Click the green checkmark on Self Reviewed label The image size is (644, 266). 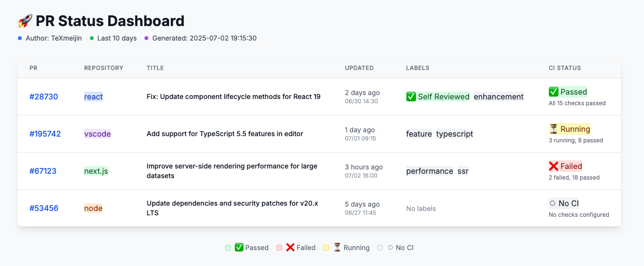coord(411,97)
